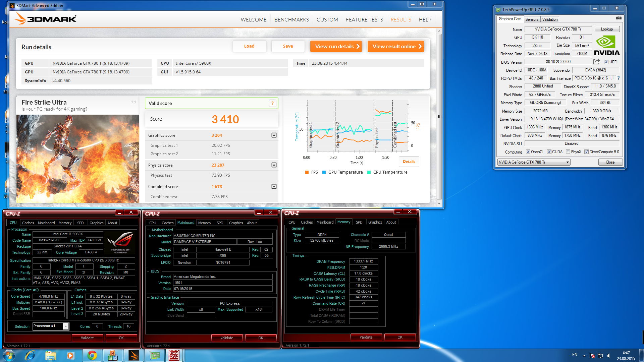The height and width of the screenshot is (362, 644).
Task: Open the CUSTOM tab in 3DMark
Action: pyautogui.click(x=327, y=20)
